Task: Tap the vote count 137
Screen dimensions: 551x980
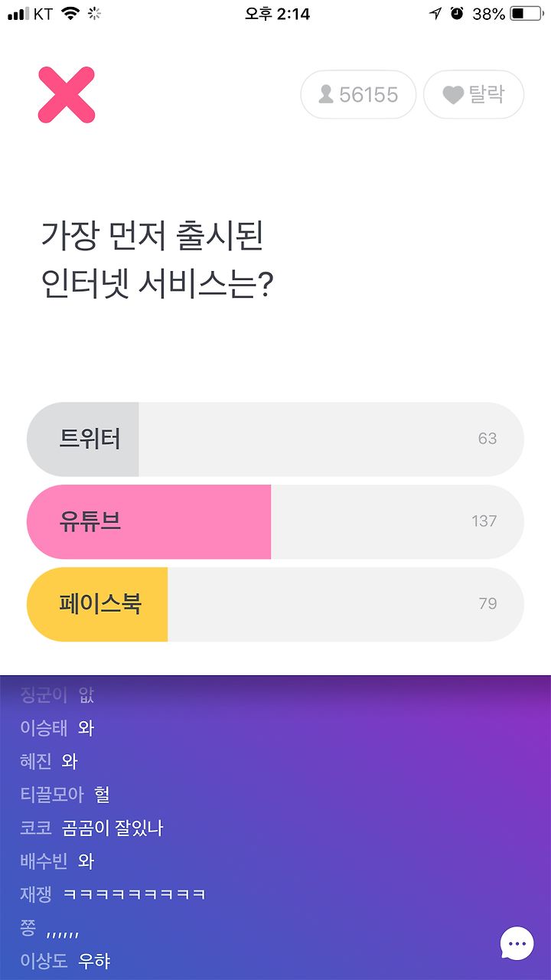Action: coord(484,521)
